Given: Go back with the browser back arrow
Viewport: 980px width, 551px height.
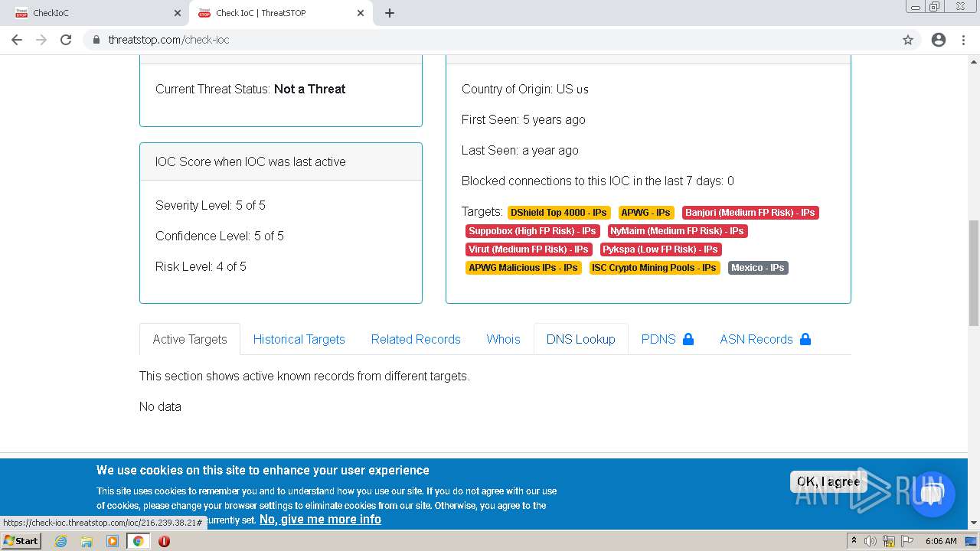Looking at the screenshot, I should 17,40.
